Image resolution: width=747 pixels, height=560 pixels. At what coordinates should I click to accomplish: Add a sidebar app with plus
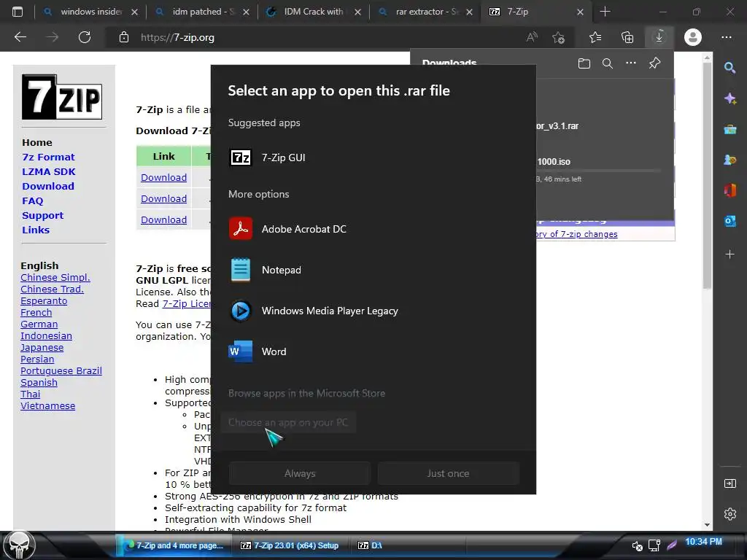[729, 254]
